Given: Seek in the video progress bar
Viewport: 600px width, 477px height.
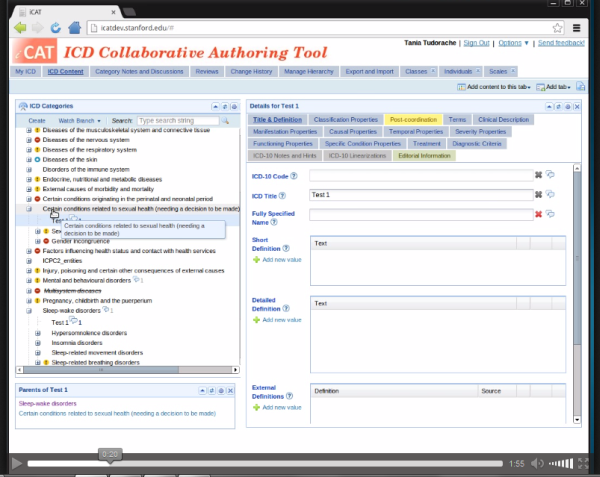Looking at the screenshot, I should click(265, 464).
